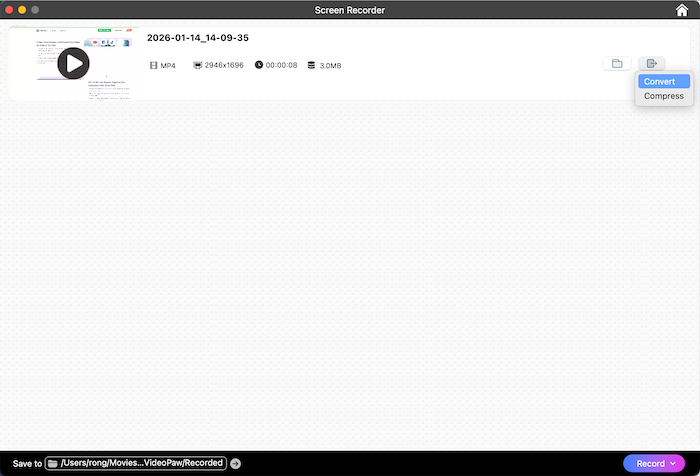The width and height of the screenshot is (700, 476).
Task: Click the 00:00:08 duration value
Action: coord(281,65)
